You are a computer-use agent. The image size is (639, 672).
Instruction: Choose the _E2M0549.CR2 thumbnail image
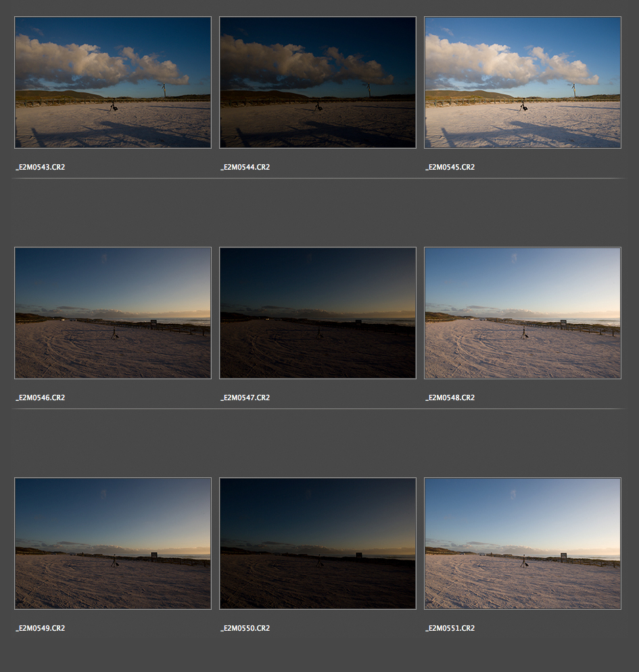coord(113,544)
